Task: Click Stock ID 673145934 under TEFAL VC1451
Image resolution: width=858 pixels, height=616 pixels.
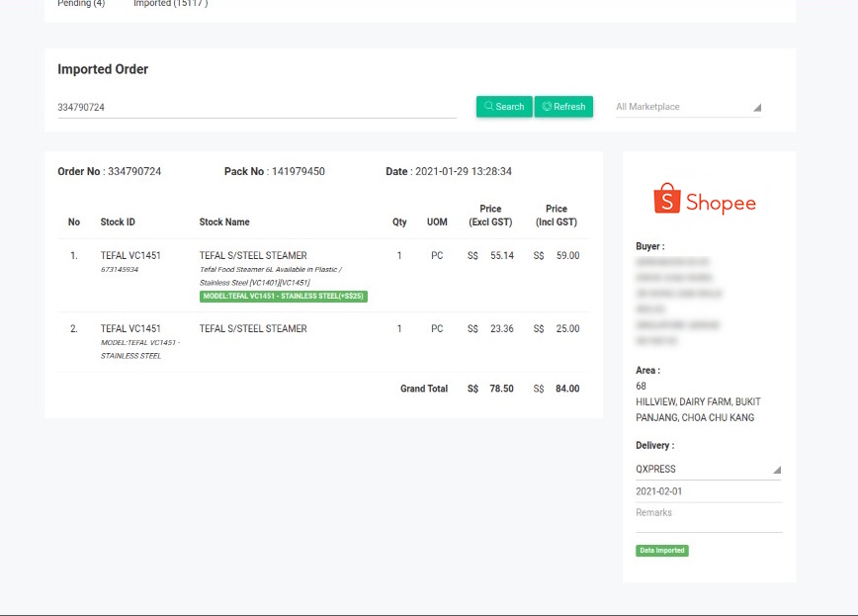Action: (x=120, y=269)
